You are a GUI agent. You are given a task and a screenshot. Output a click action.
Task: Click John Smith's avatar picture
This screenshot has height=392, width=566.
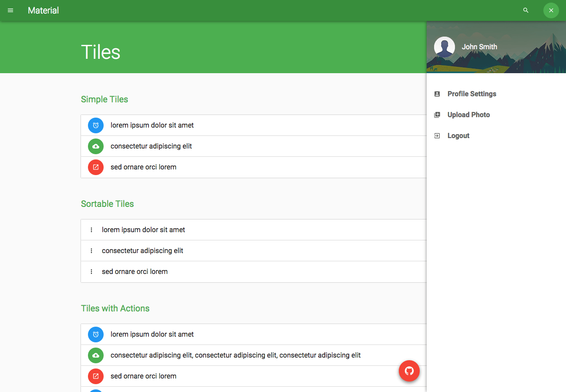pyautogui.click(x=445, y=47)
